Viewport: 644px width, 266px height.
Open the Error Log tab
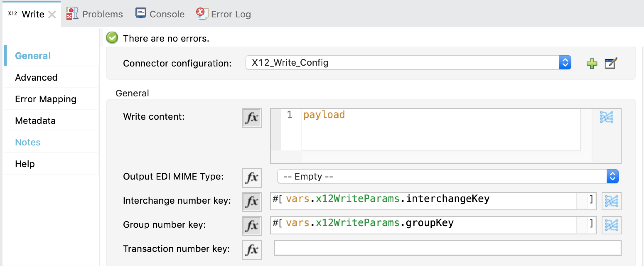(223, 14)
